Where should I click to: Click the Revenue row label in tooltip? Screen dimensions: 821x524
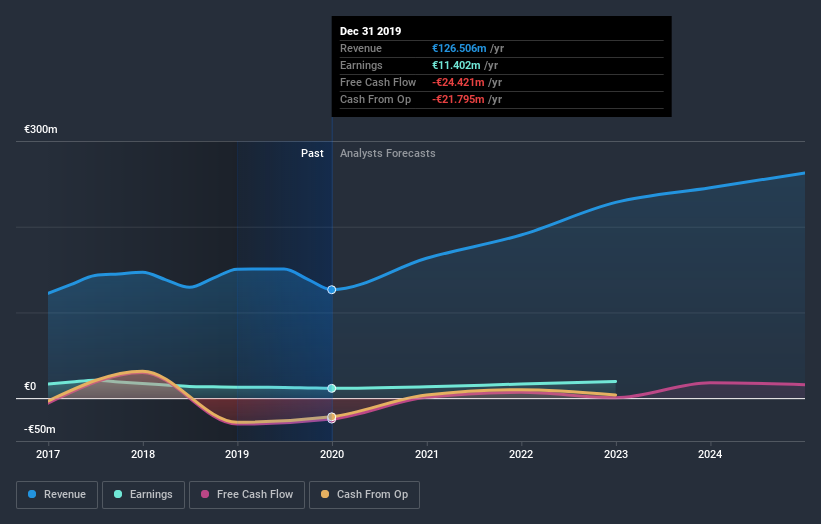click(361, 48)
